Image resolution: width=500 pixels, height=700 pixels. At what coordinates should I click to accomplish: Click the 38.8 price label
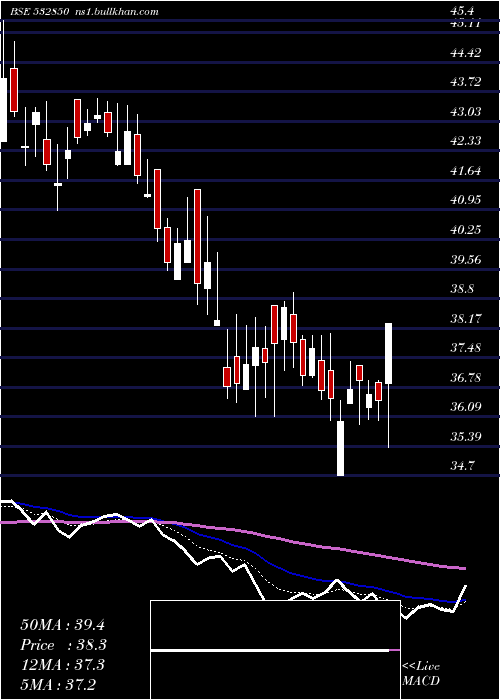(462, 289)
